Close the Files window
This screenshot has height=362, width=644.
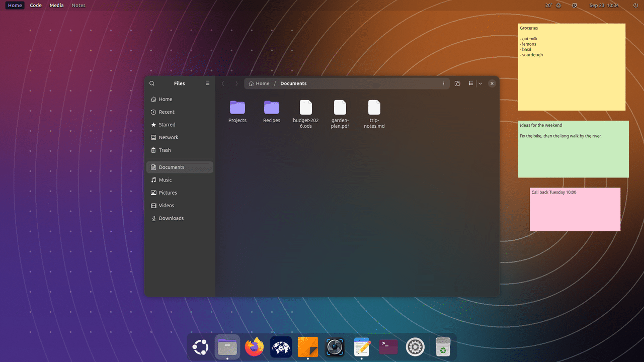tap(492, 83)
